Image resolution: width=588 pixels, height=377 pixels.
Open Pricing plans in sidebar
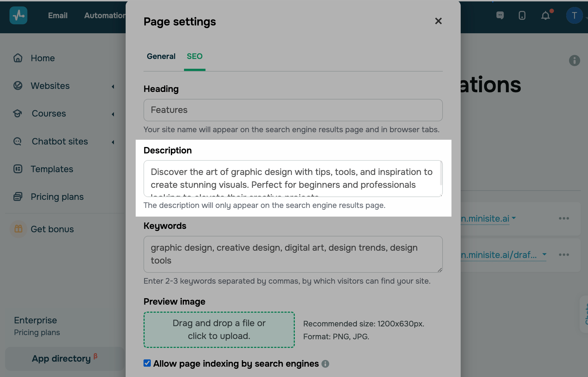[x=57, y=197]
